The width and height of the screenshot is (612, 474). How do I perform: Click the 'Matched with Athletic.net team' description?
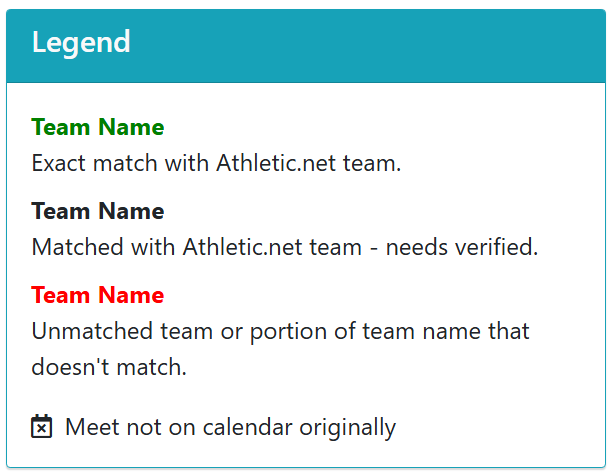click(x=285, y=247)
